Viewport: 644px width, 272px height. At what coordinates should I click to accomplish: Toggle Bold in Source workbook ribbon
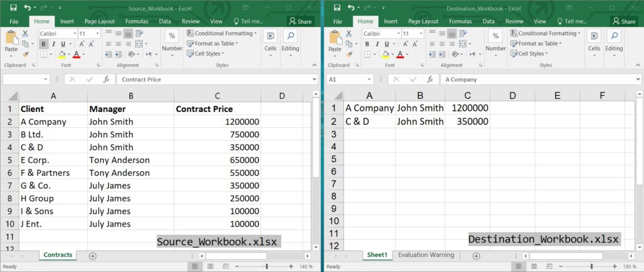(x=43, y=44)
